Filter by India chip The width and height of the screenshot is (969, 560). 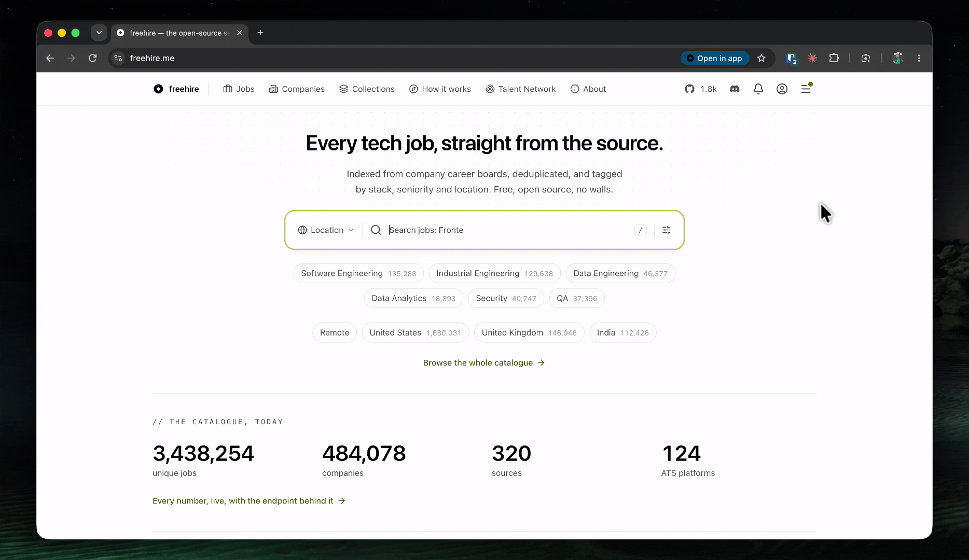(x=623, y=332)
